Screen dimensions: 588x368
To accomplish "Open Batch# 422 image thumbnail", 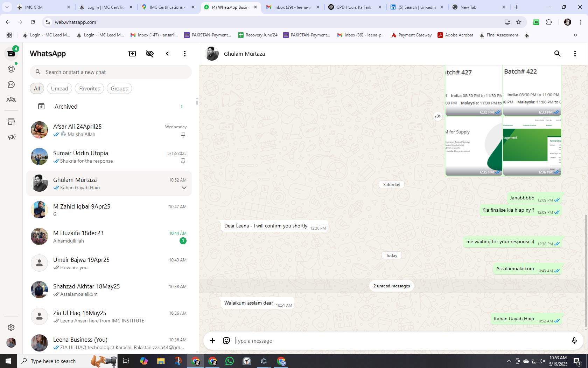I will pos(532,90).
